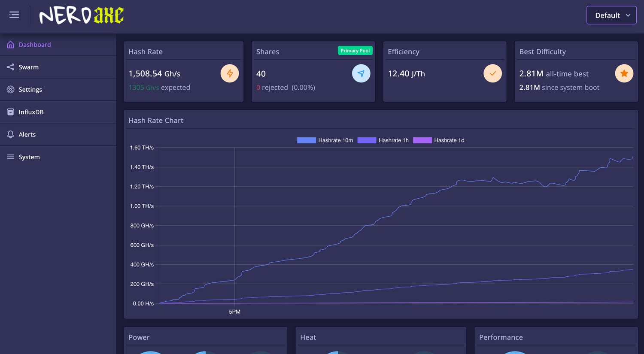This screenshot has width=644, height=354.
Task: Click the Hashrate 10m blue color swatch
Action: tap(307, 140)
